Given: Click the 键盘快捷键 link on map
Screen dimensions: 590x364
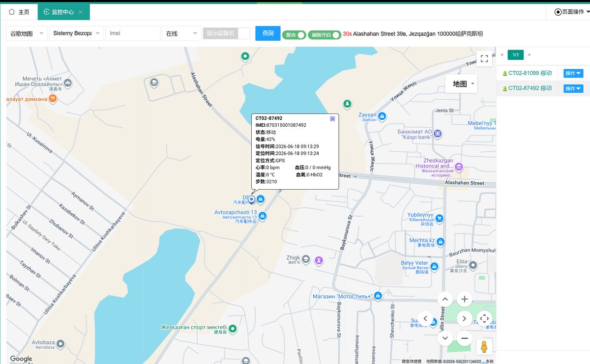Looking at the screenshot, I should pyautogui.click(x=412, y=361).
